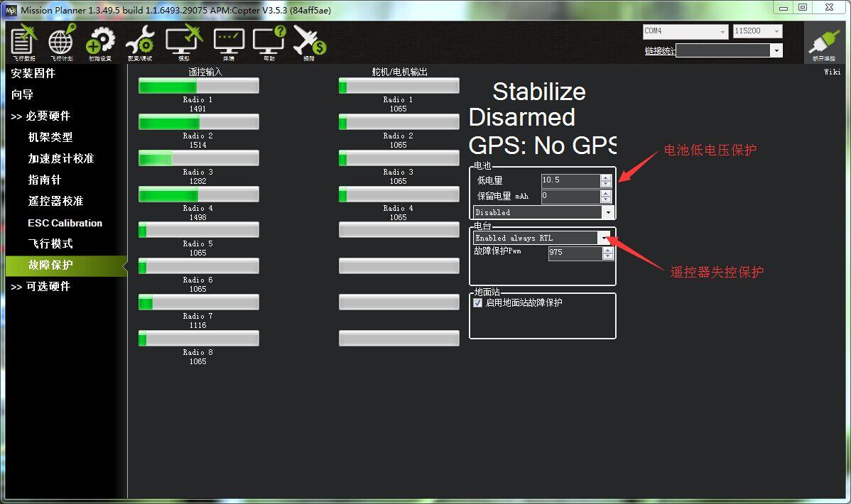The image size is (851, 504).
Task: Click the 故障保护Pwm input field
Action: coord(574,253)
